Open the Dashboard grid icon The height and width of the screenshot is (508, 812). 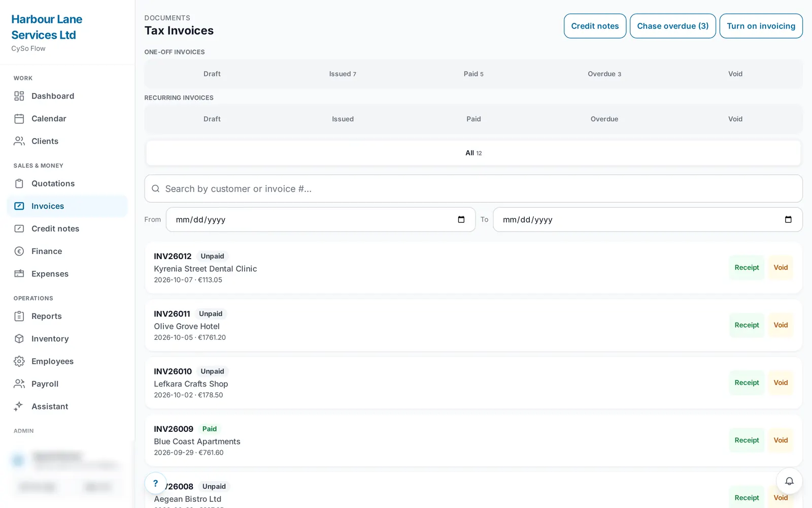pyautogui.click(x=19, y=96)
